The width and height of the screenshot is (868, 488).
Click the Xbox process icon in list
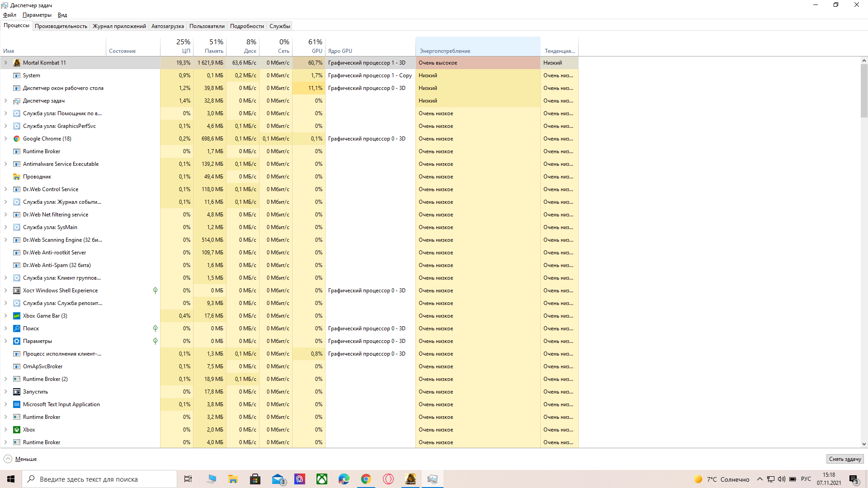[x=17, y=430]
